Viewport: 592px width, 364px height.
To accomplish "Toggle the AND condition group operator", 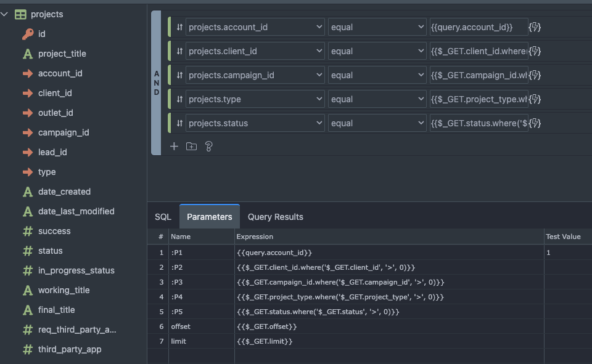I will (156, 83).
